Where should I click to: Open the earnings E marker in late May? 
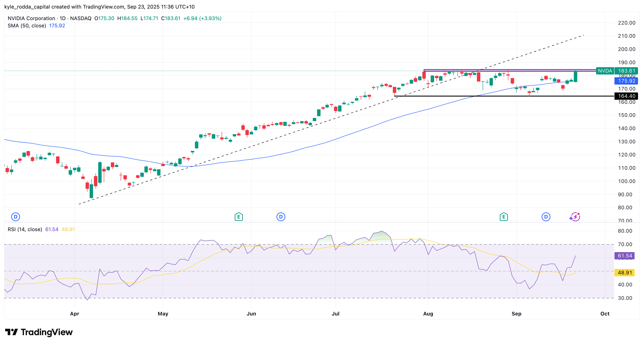tap(239, 217)
